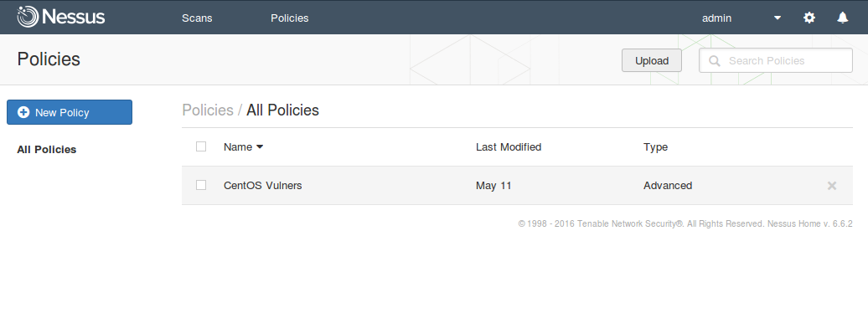Toggle the select-all checkbox in the header
This screenshot has height=313, width=868.
(x=201, y=146)
